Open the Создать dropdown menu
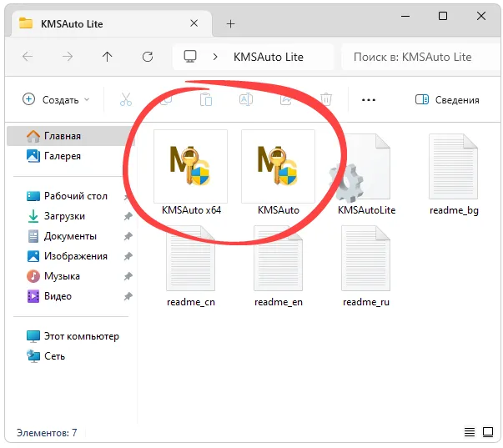The image size is (503, 448). (x=56, y=100)
